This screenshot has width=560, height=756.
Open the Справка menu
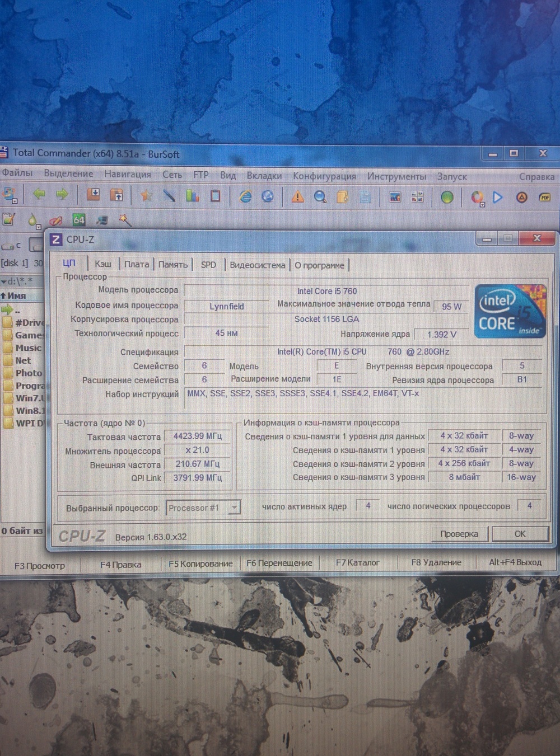536,177
